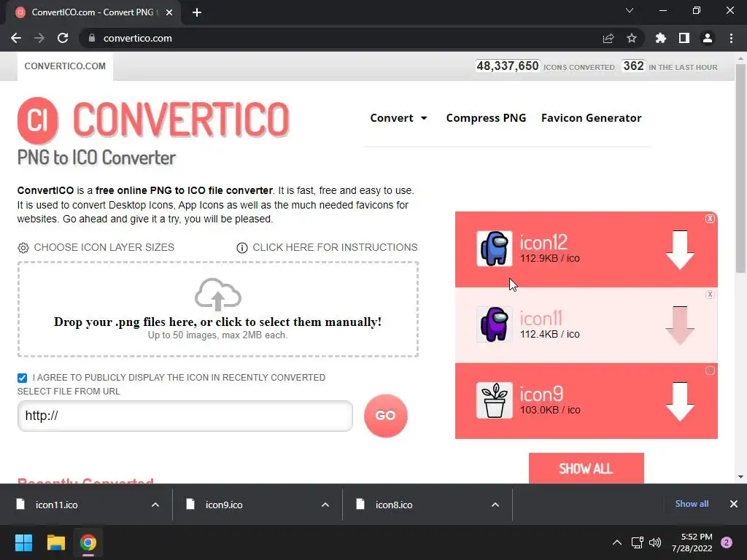This screenshot has width=747, height=560.
Task: Uncheck publicly display icon agreement
Action: (x=22, y=378)
